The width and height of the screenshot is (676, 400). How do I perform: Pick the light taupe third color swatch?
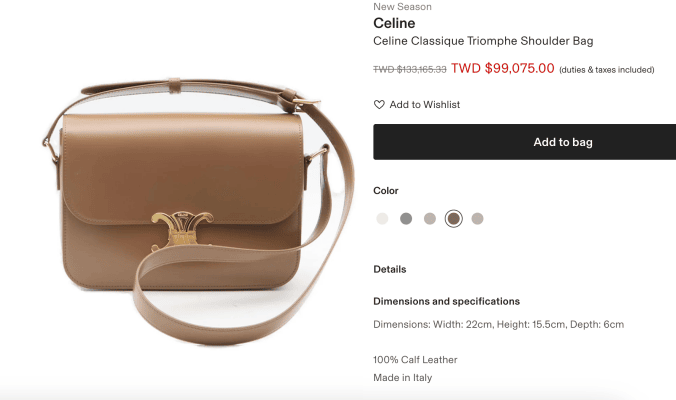430,219
